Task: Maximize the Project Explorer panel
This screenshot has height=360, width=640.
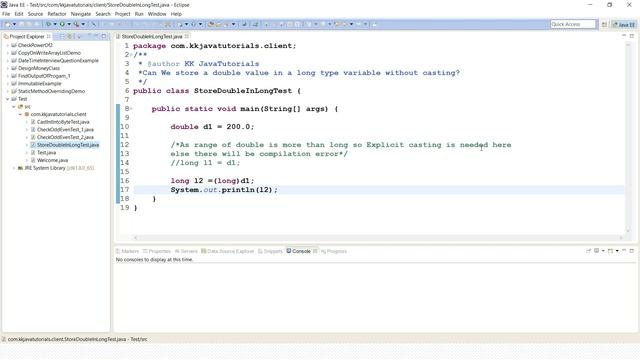Action: click(x=104, y=36)
